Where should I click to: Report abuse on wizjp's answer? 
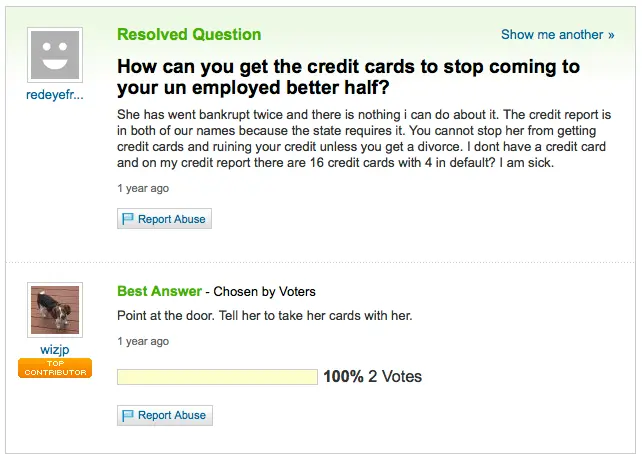click(x=165, y=415)
